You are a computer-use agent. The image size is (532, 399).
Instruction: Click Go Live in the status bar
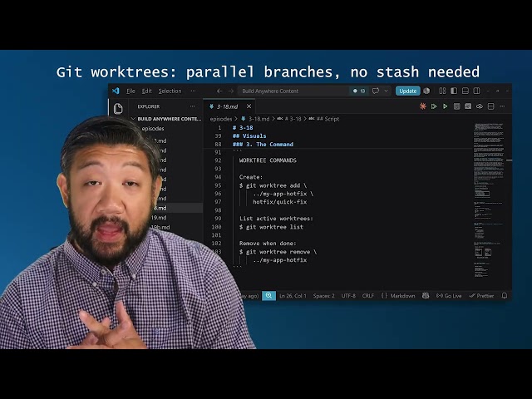pyautogui.click(x=449, y=296)
